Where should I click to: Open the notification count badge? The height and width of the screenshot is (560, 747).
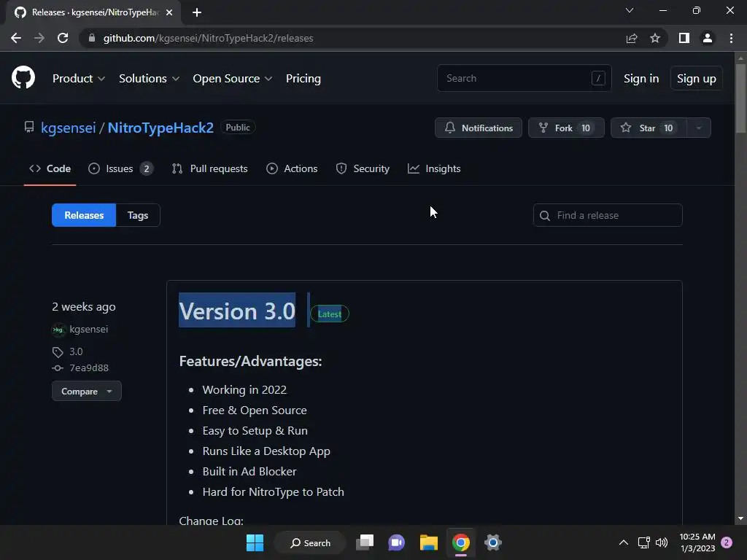pos(727,542)
